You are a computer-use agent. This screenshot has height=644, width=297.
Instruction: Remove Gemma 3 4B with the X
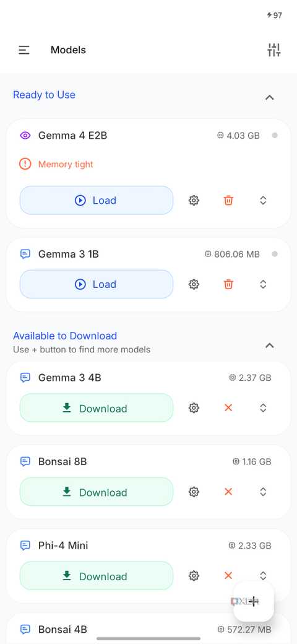[228, 407]
